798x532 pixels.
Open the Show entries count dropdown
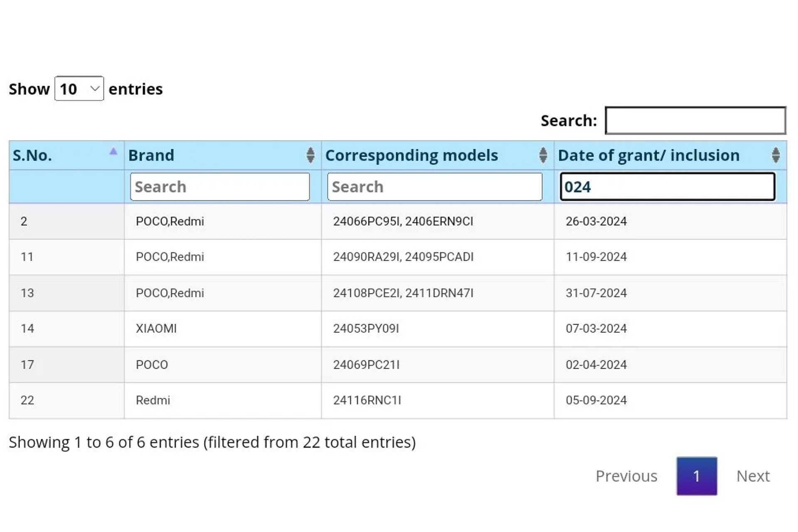point(79,89)
